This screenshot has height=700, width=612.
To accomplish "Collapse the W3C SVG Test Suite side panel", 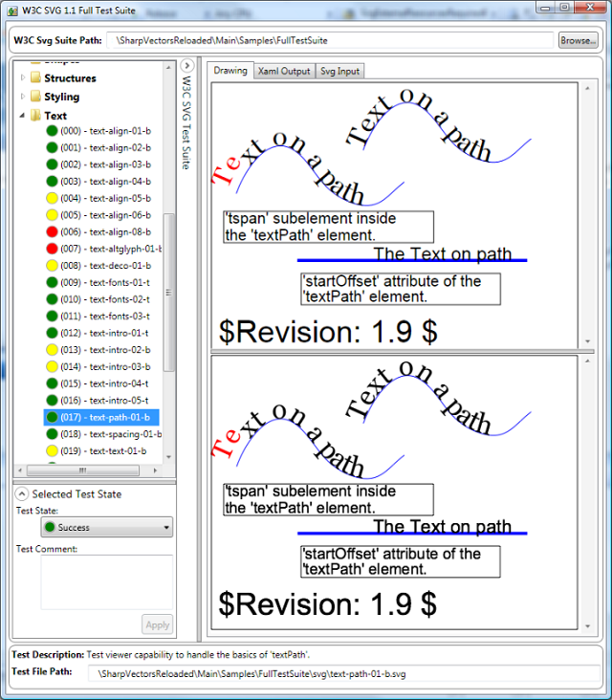I will pyautogui.click(x=187, y=66).
